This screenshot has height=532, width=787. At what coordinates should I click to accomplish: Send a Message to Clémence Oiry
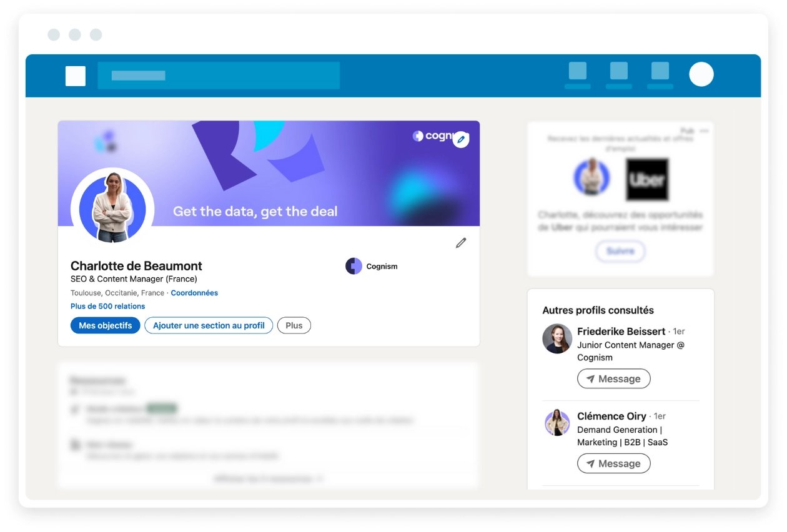613,464
